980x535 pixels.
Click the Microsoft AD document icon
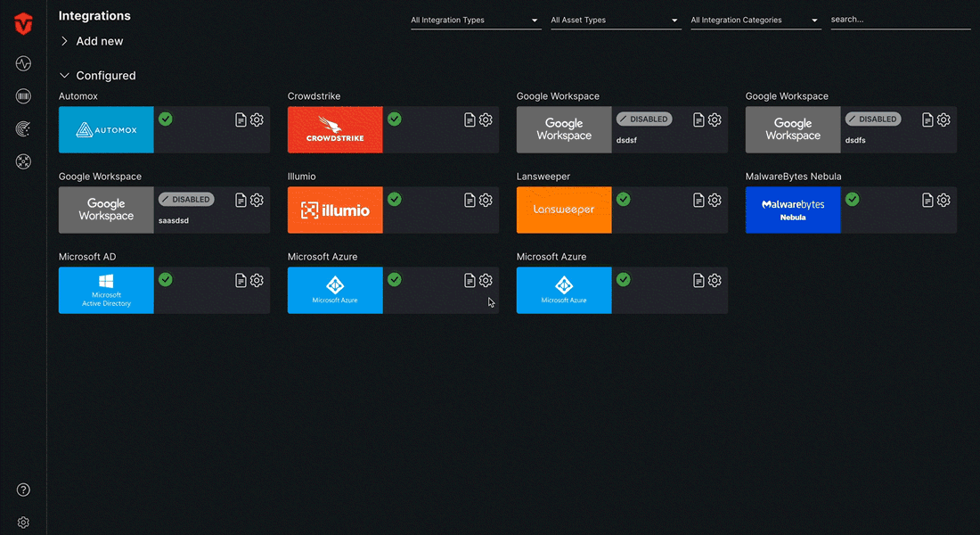(241, 280)
